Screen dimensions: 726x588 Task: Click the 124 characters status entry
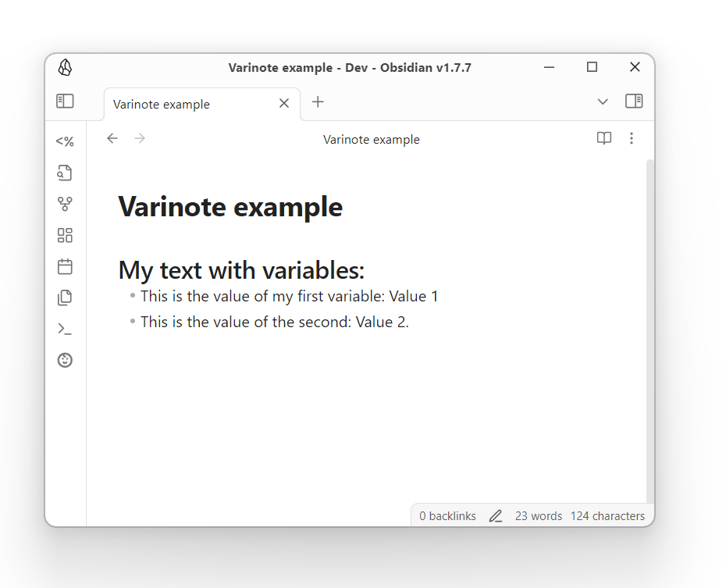(607, 516)
